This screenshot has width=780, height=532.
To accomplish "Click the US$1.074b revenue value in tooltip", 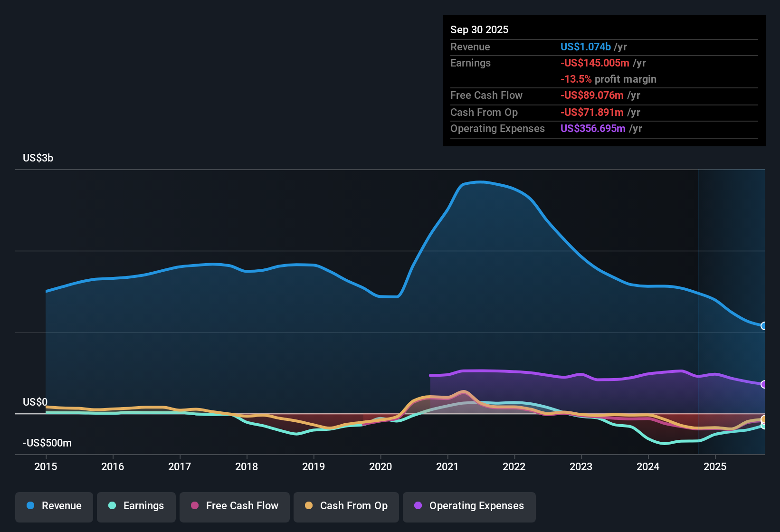I will click(585, 47).
